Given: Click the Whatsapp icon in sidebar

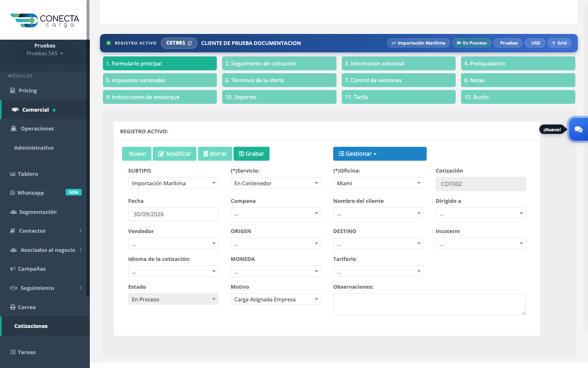Looking at the screenshot, I should pyautogui.click(x=13, y=193).
